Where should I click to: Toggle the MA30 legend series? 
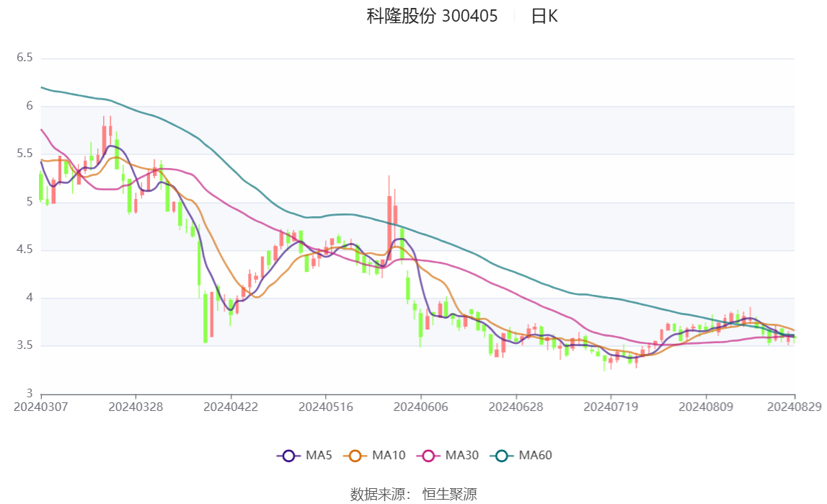point(448,456)
